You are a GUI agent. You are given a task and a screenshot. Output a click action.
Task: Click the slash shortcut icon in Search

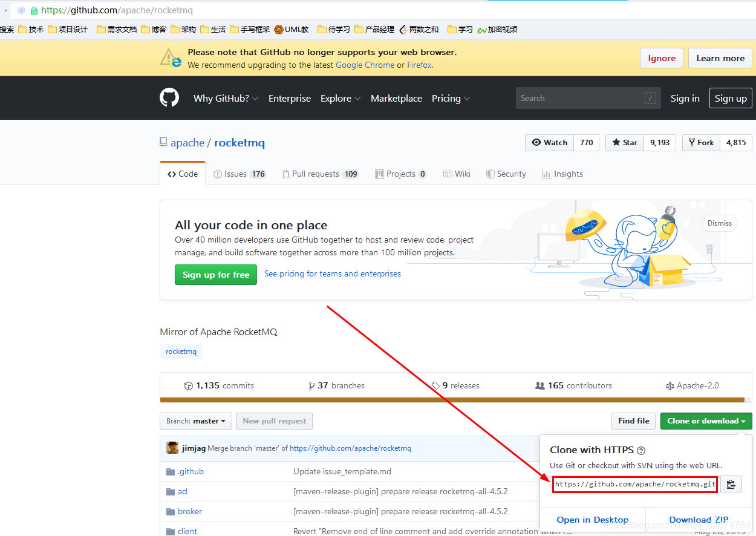point(651,98)
